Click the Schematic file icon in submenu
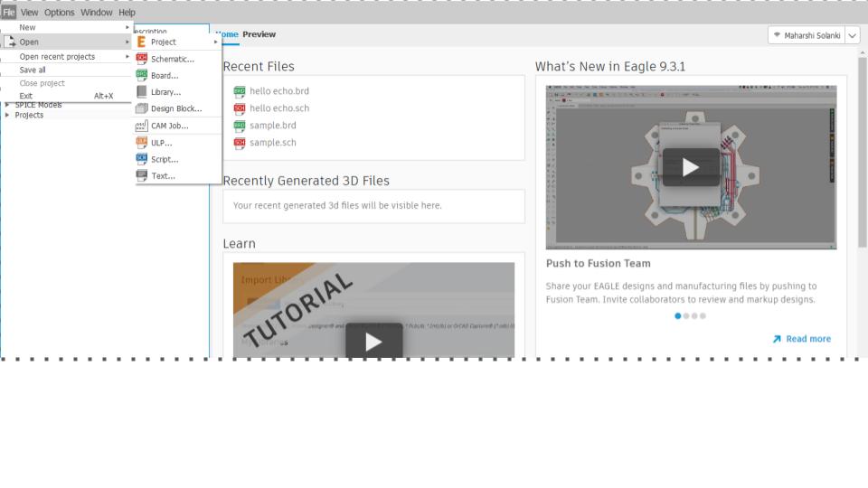Image resolution: width=868 pixels, height=488 pixels. pyautogui.click(x=142, y=59)
